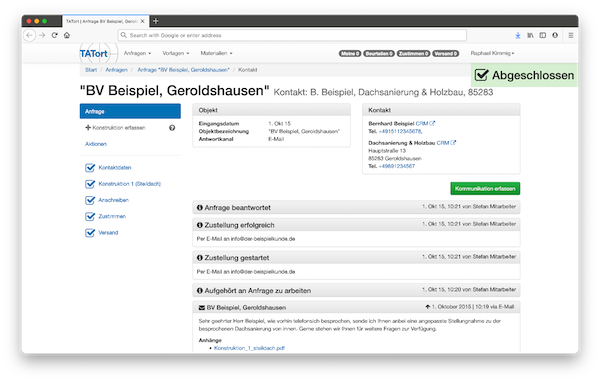Click the Anfrage beantwortet entry header
600x382 pixels.
point(356,207)
